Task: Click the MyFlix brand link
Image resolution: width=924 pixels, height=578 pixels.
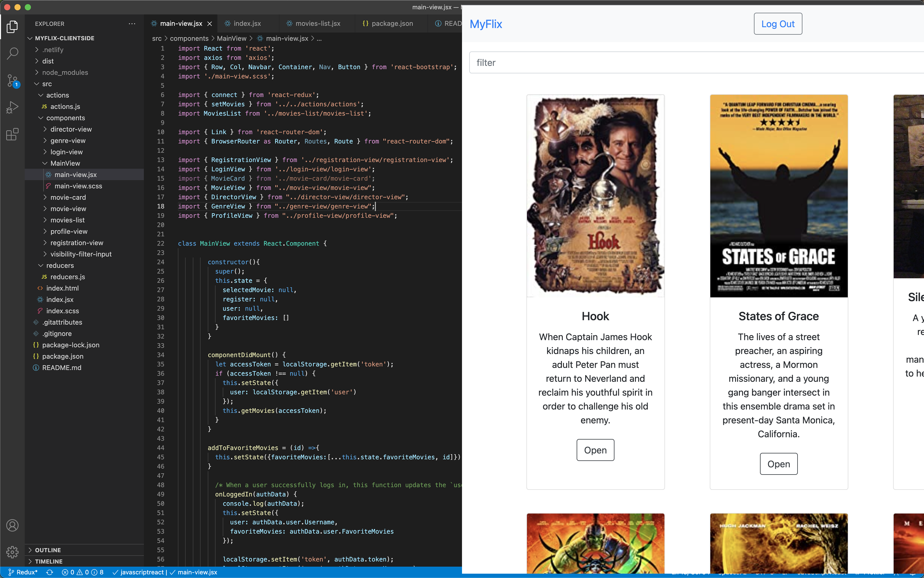Action: [486, 24]
